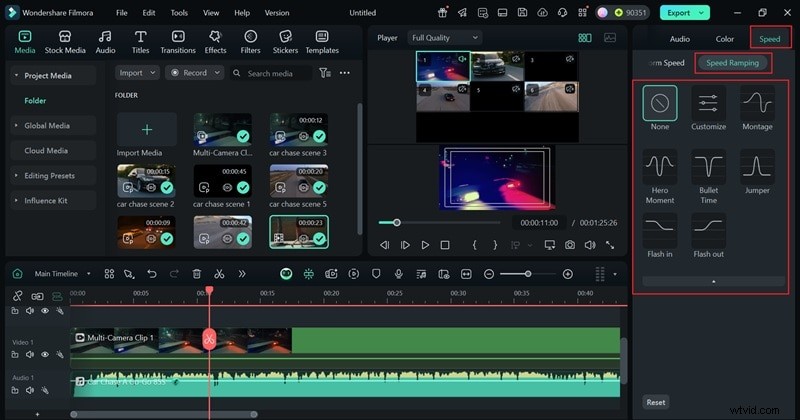Choose the Hero Moment ramp preset
Viewport: 800px width, 420px height.
[659, 167]
